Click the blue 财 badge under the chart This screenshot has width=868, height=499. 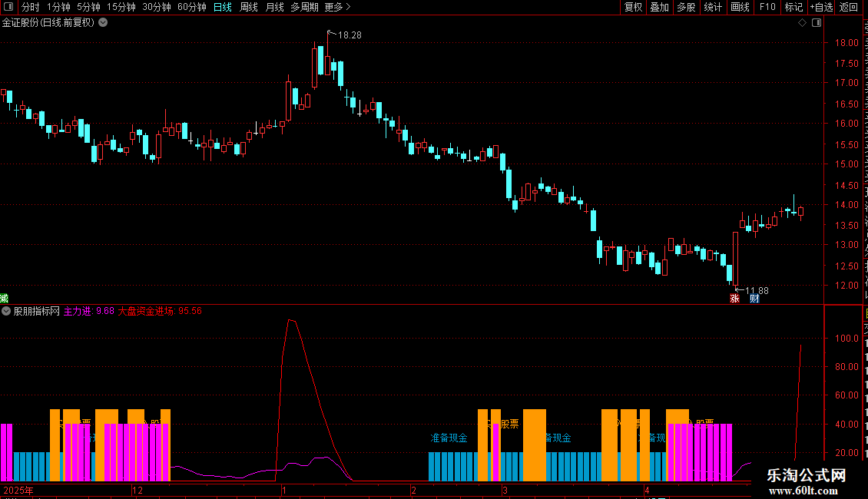tap(754, 298)
